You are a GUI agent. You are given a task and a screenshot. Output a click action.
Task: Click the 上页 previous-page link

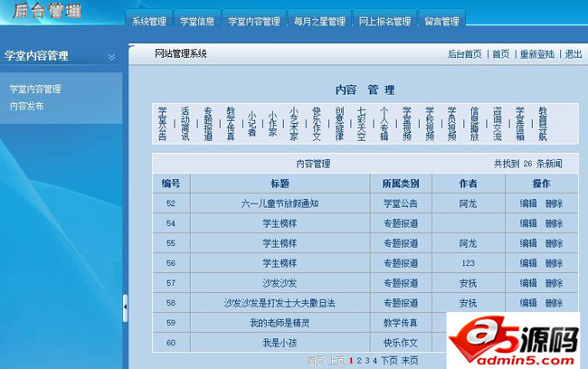337,361
